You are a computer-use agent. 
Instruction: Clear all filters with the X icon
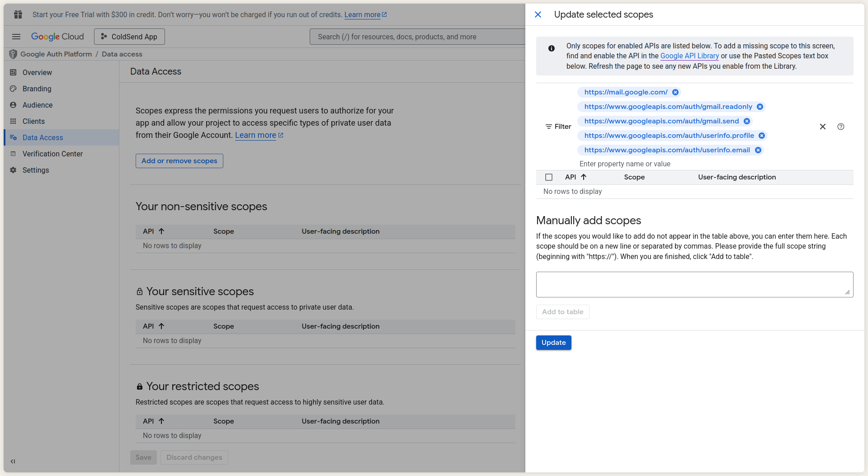[823, 127]
